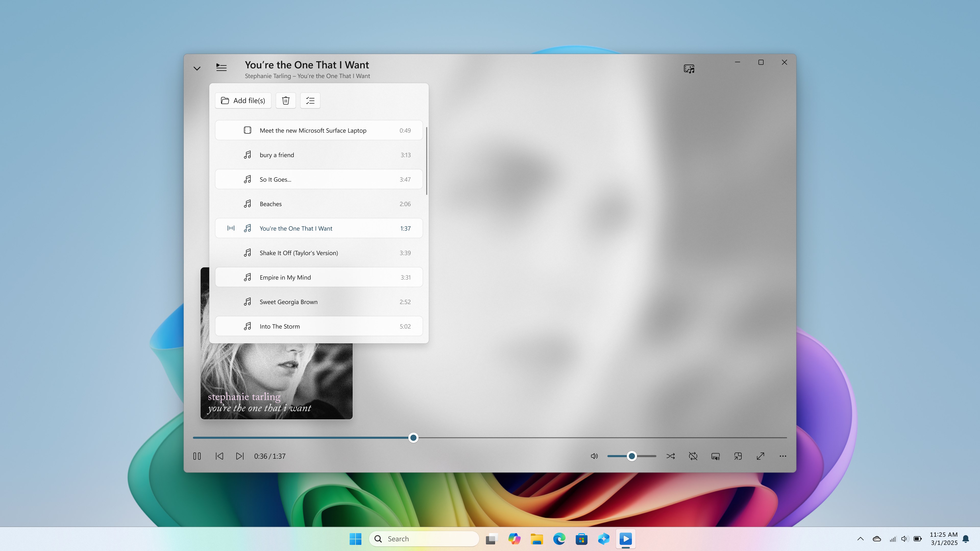Mute the audio via speaker icon

(x=594, y=456)
